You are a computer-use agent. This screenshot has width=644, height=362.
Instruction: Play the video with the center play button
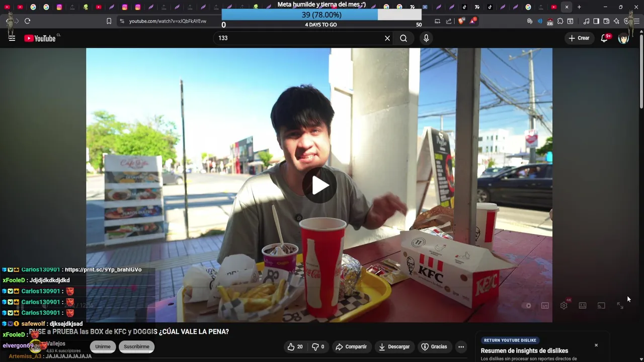pos(319,186)
